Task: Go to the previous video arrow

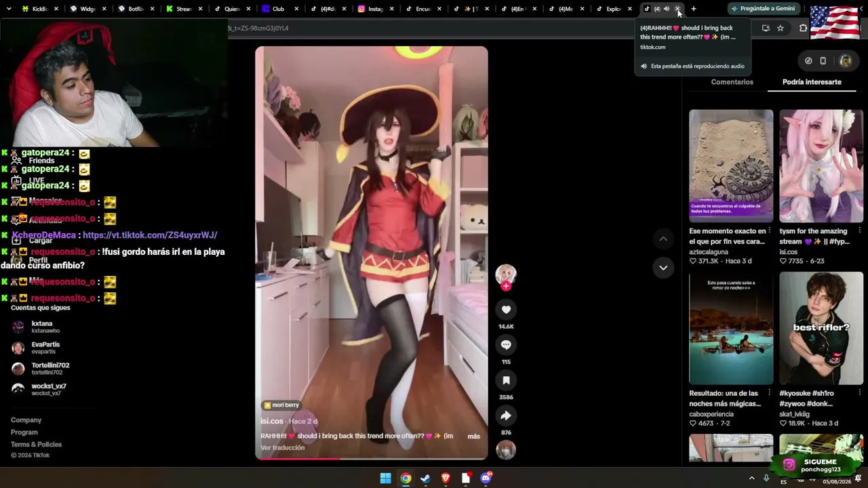Action: 663,239
